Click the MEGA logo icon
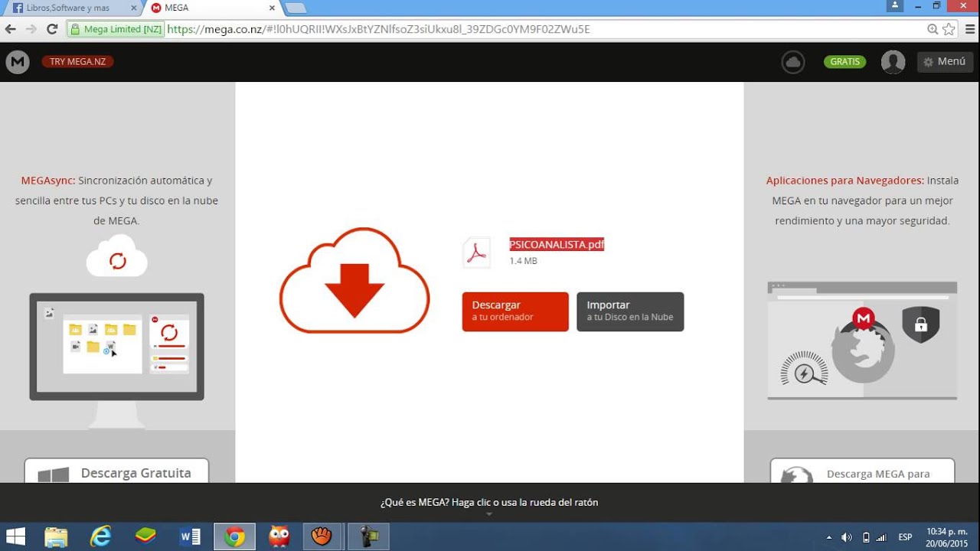This screenshot has width=980, height=551. point(18,62)
